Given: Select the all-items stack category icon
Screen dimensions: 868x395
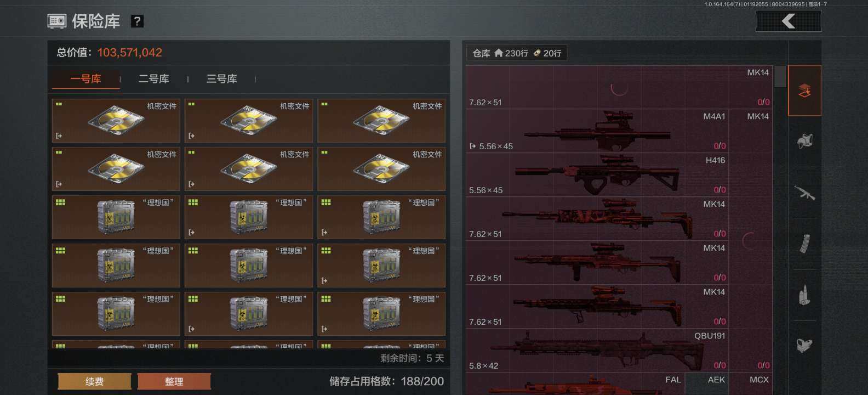Looking at the screenshot, I should (x=804, y=91).
